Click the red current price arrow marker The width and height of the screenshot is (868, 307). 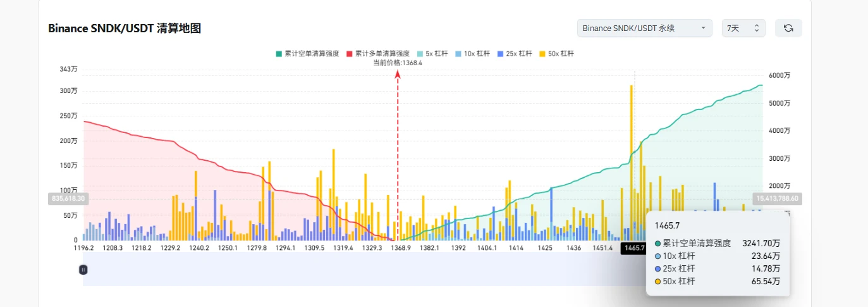pyautogui.click(x=398, y=75)
